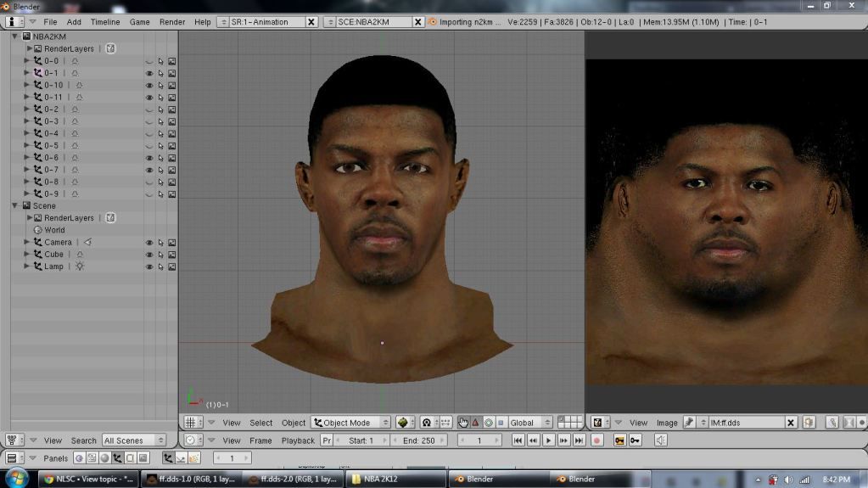Screen dimensions: 868x488
Task: Click the mesh data icon on Cube row
Action: tap(80, 255)
